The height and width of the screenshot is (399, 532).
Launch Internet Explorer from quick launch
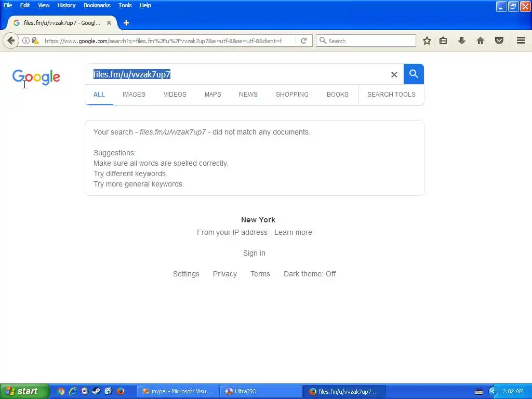[x=73, y=391]
